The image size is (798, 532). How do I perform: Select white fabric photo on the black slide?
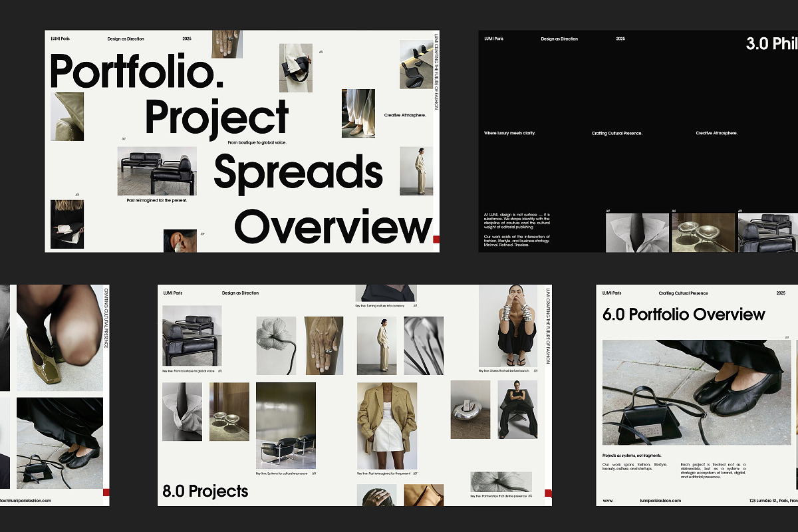pos(637,233)
